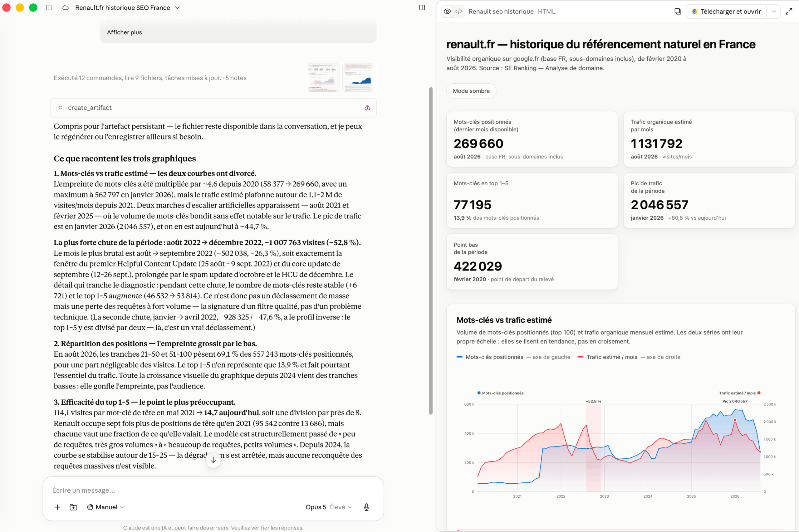Click the Mots-clés positionnés legend label
Screen dimensions: 799x532
point(494,357)
